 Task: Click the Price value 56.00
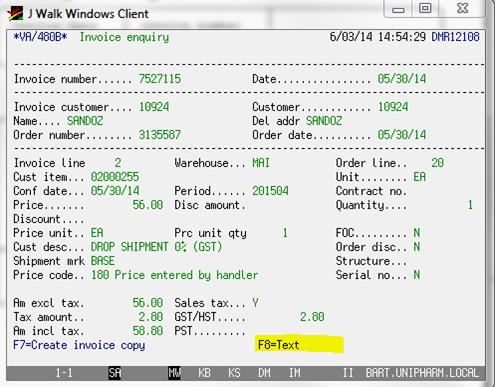coord(148,205)
